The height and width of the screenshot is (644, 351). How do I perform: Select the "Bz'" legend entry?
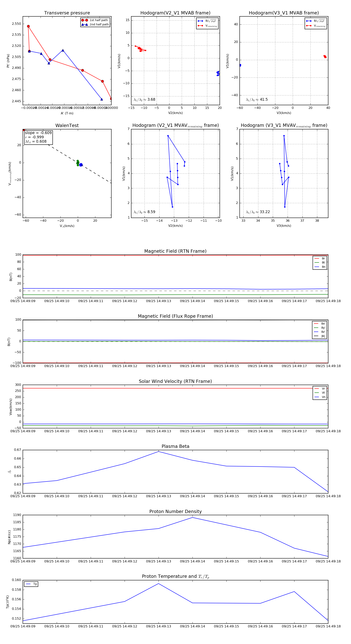point(320,332)
